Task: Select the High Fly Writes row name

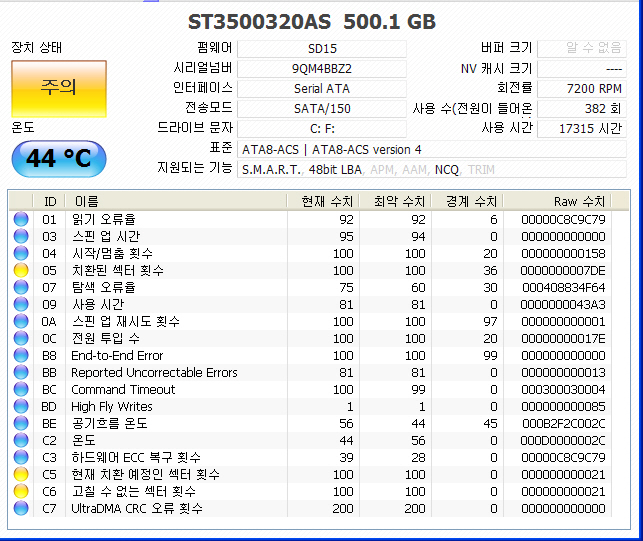Action: click(x=112, y=406)
